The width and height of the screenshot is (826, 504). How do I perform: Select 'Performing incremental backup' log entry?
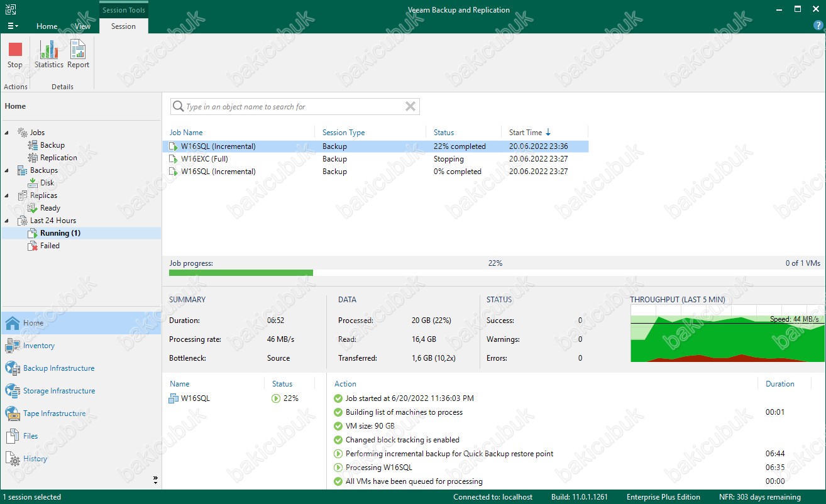(x=449, y=454)
